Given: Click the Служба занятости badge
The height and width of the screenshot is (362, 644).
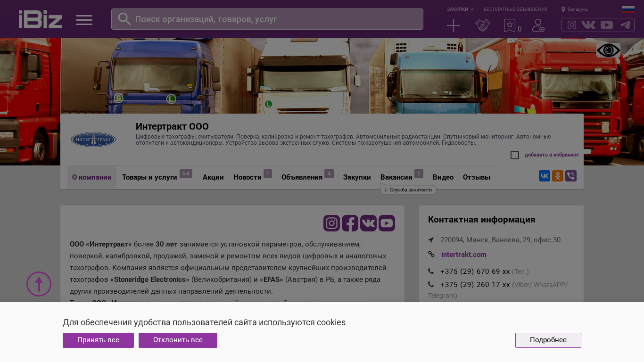Looking at the screenshot, I should point(408,189).
